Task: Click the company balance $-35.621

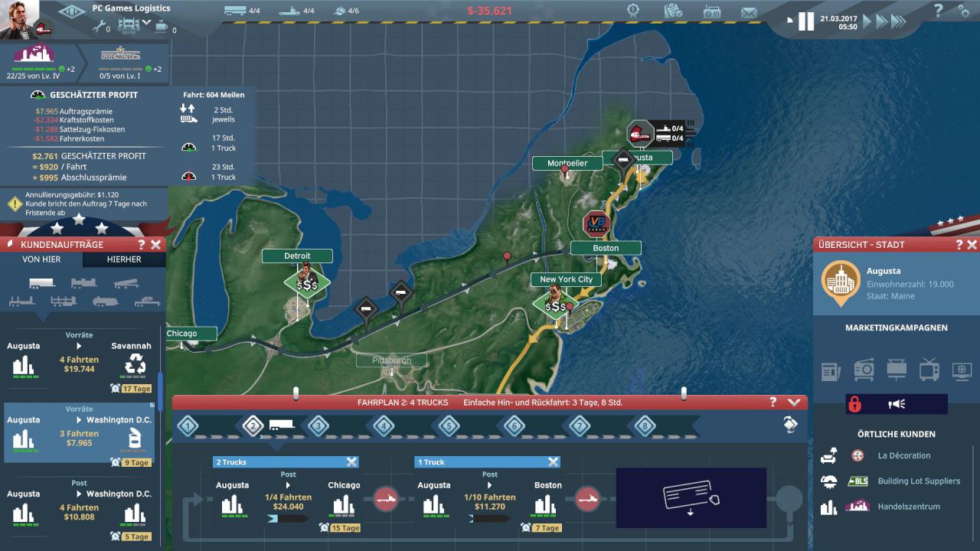Action: click(x=489, y=11)
